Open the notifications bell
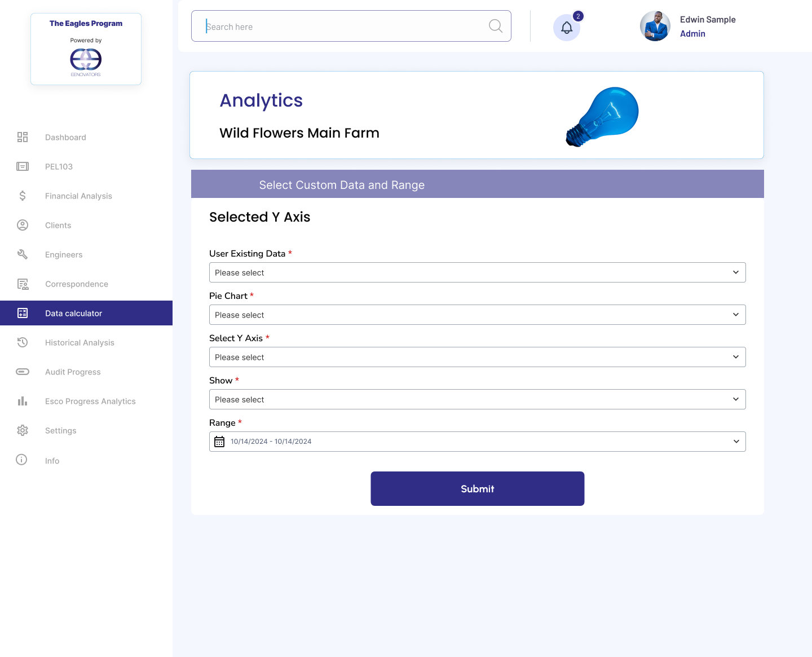The image size is (812, 657). 567,28
